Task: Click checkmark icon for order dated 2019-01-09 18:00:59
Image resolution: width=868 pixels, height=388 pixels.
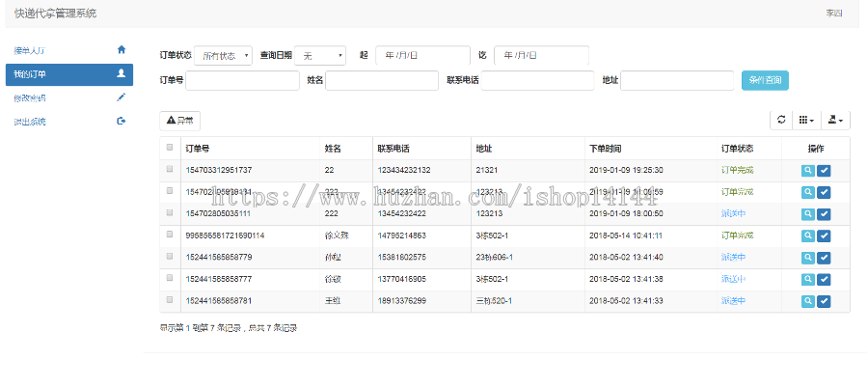Action: (x=824, y=192)
